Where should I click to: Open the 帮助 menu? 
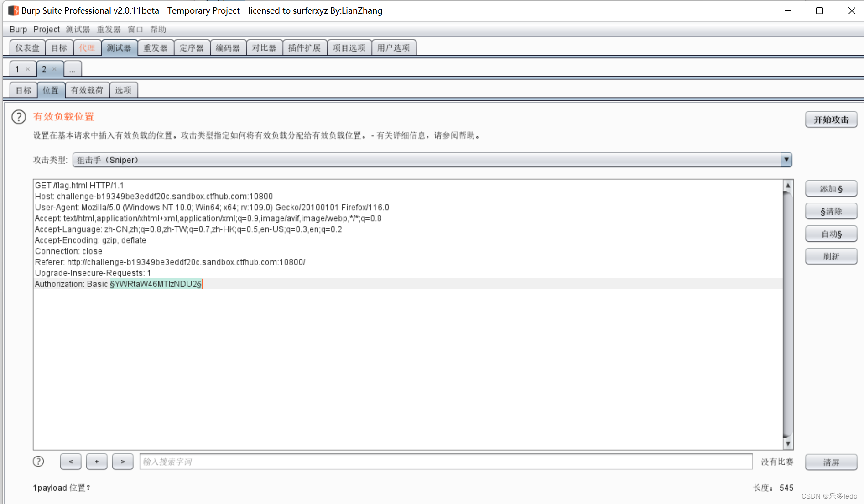(158, 29)
